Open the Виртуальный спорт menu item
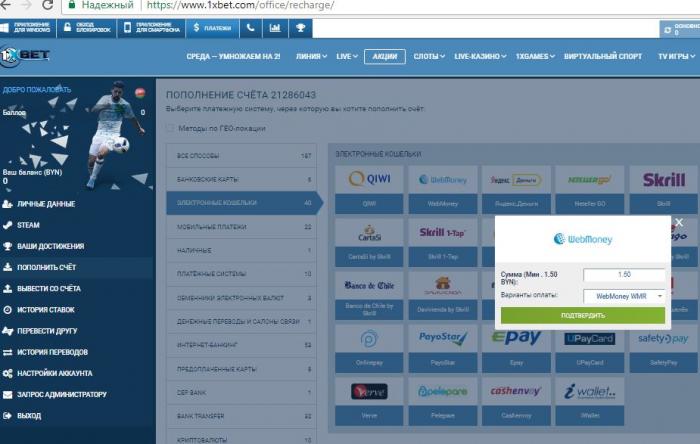Viewport: 700px width, 444px height. 603,56
